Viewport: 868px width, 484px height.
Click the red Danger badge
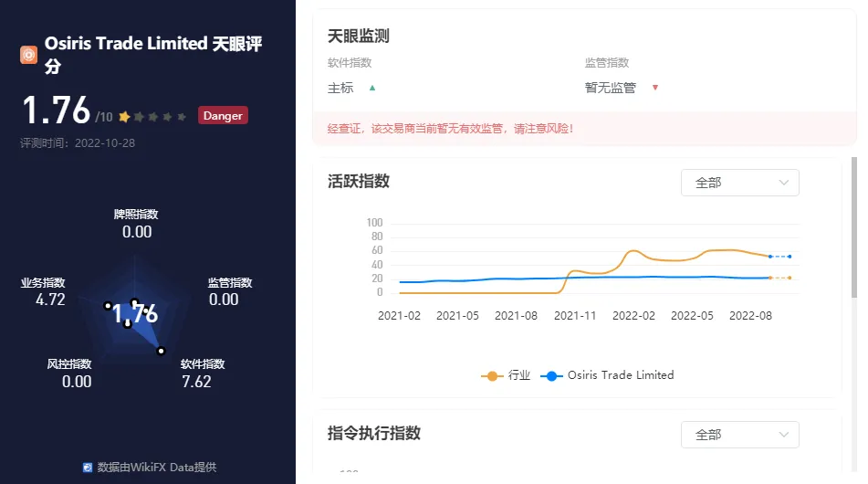pyautogui.click(x=223, y=116)
